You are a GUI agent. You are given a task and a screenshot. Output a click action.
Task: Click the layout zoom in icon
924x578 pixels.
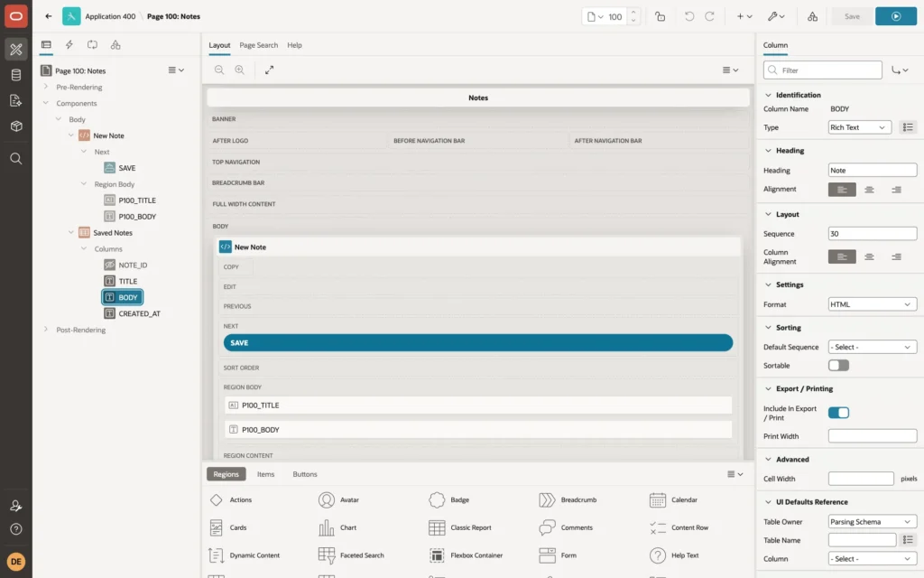click(x=240, y=70)
